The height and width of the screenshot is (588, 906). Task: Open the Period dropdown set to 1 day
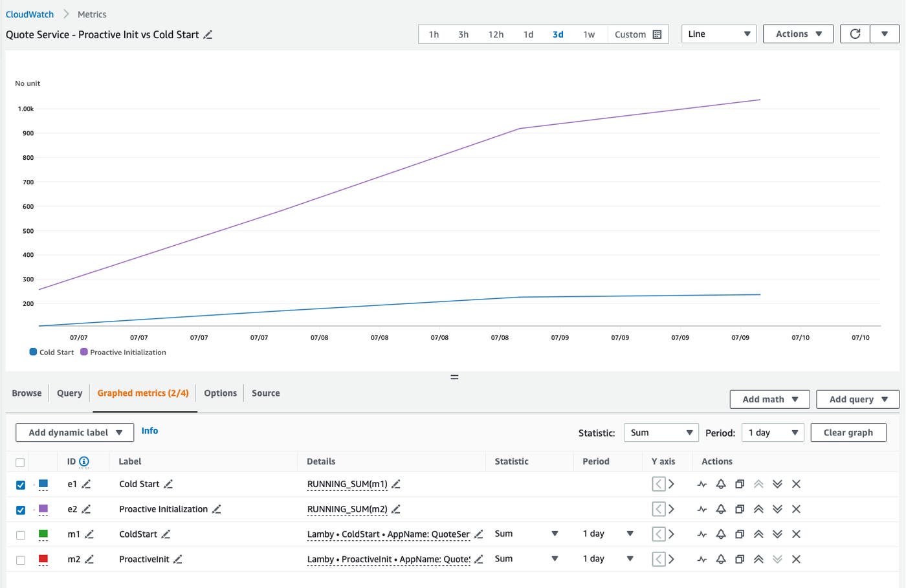tap(773, 432)
